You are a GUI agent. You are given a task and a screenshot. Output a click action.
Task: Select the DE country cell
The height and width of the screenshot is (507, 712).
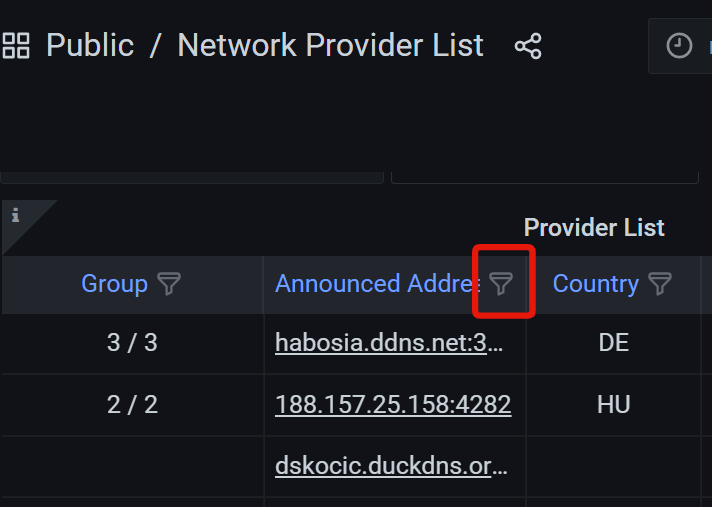point(613,343)
